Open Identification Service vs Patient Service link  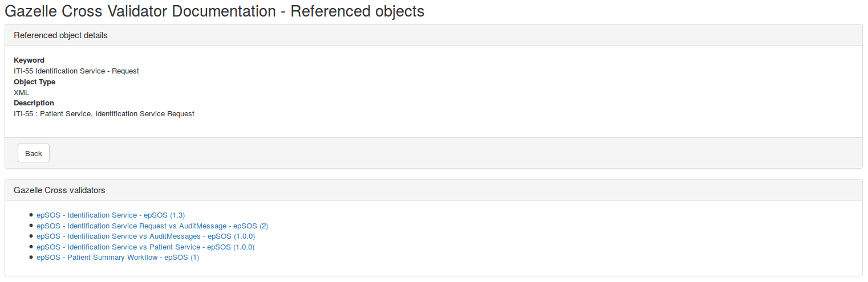click(x=145, y=247)
